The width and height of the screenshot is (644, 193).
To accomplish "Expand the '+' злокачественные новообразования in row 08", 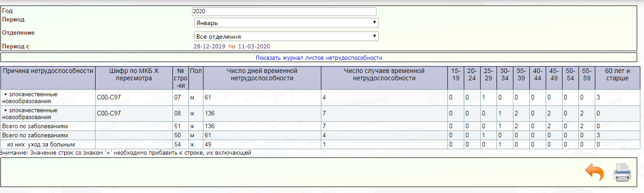I will (x=5, y=110).
